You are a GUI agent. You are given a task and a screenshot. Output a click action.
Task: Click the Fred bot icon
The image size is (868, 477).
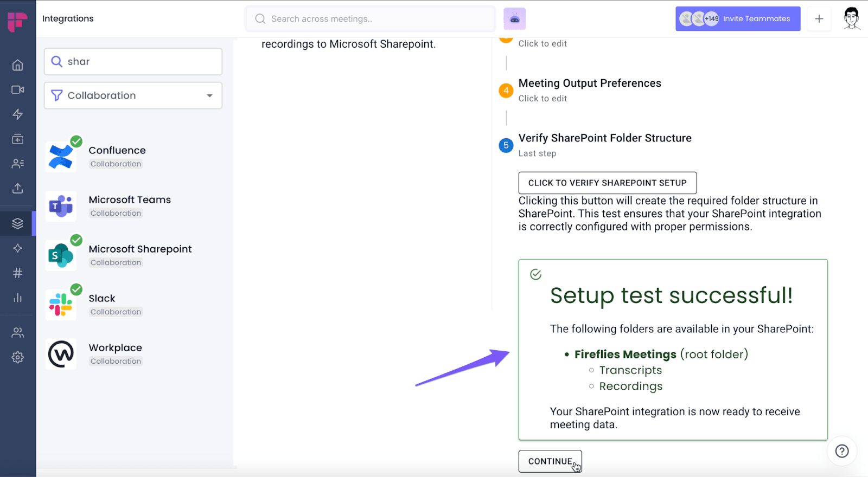(514, 19)
